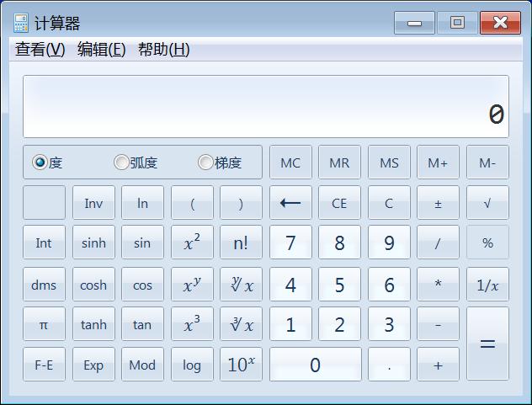Click the / division button

coord(438,242)
